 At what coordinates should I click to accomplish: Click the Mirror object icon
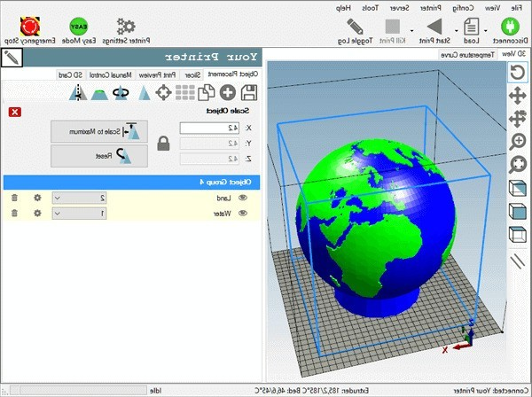80,92
